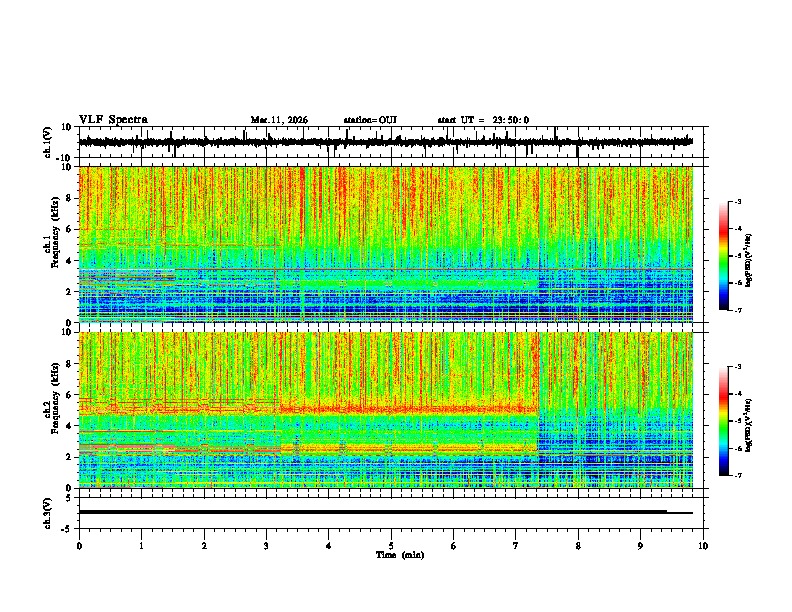The height and width of the screenshot is (612, 792).
Task: Click the ch.1(V) axis label
Action: [49, 142]
